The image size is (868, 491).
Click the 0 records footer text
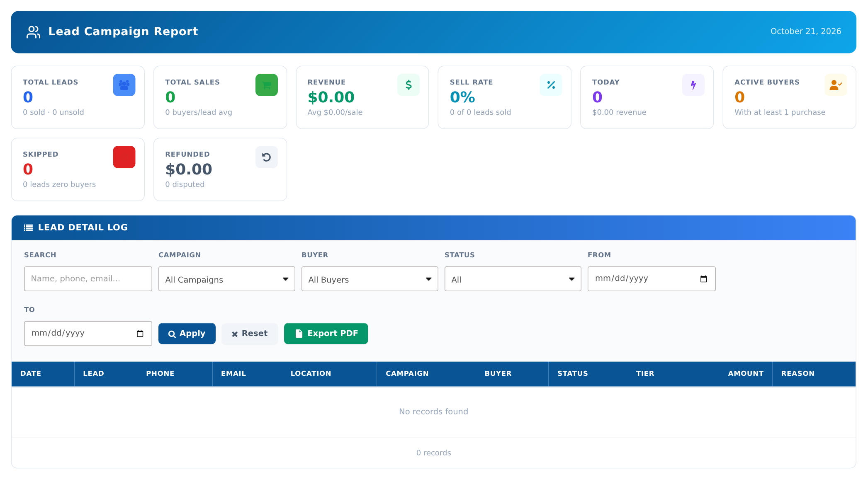[x=433, y=453]
